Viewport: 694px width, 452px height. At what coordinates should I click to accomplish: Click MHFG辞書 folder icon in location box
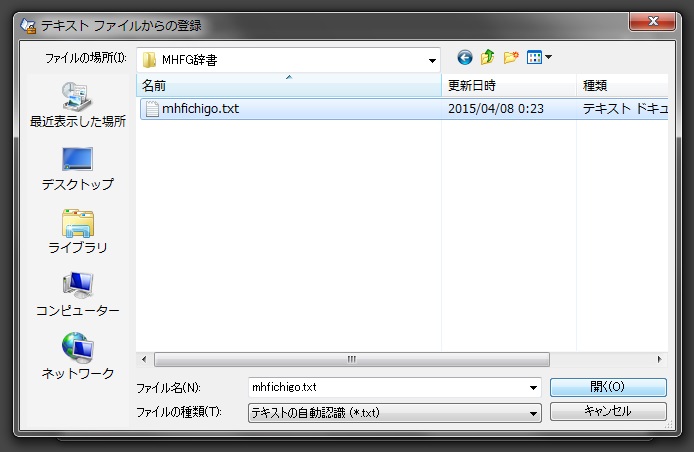click(x=149, y=60)
